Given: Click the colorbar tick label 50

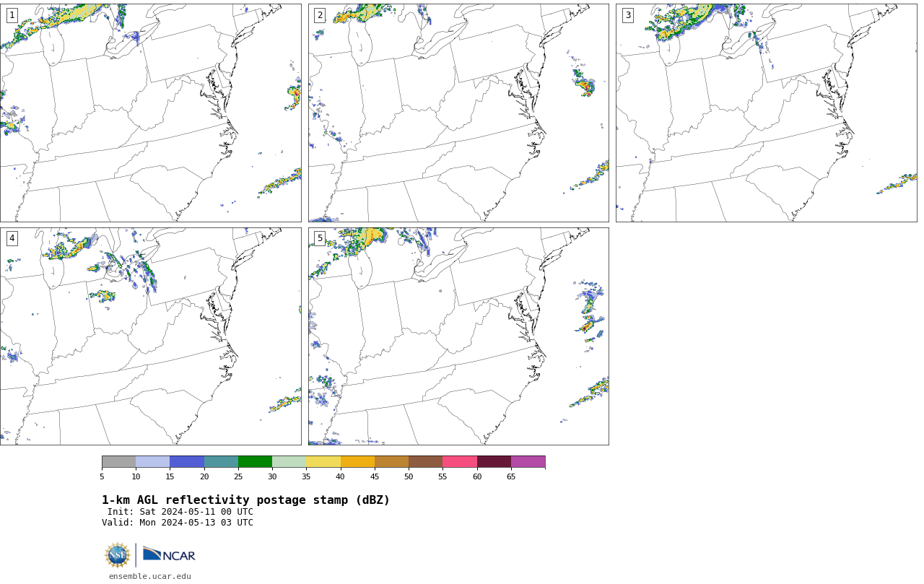Looking at the screenshot, I should (x=409, y=476).
